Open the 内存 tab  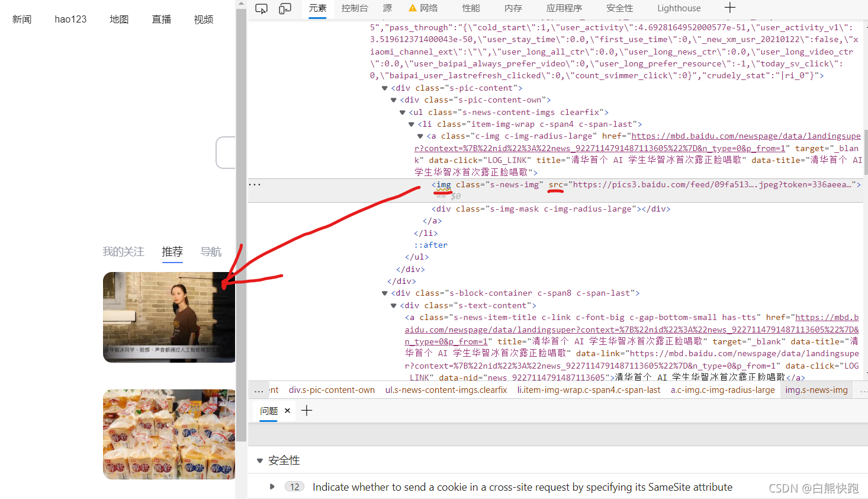pos(513,8)
